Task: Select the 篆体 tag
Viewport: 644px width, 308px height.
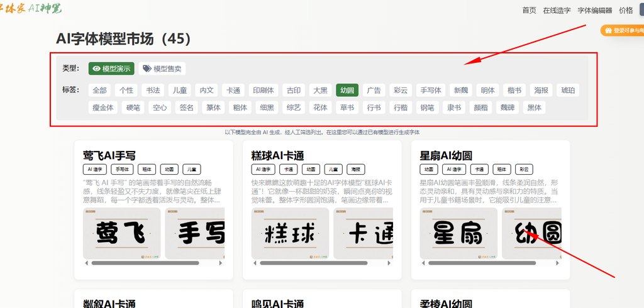Action: (x=213, y=107)
